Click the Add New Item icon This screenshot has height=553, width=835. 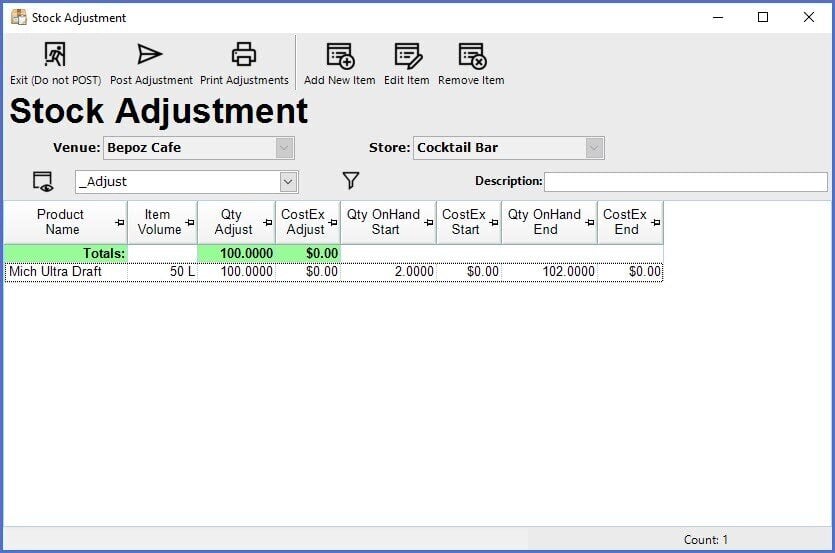[340, 56]
